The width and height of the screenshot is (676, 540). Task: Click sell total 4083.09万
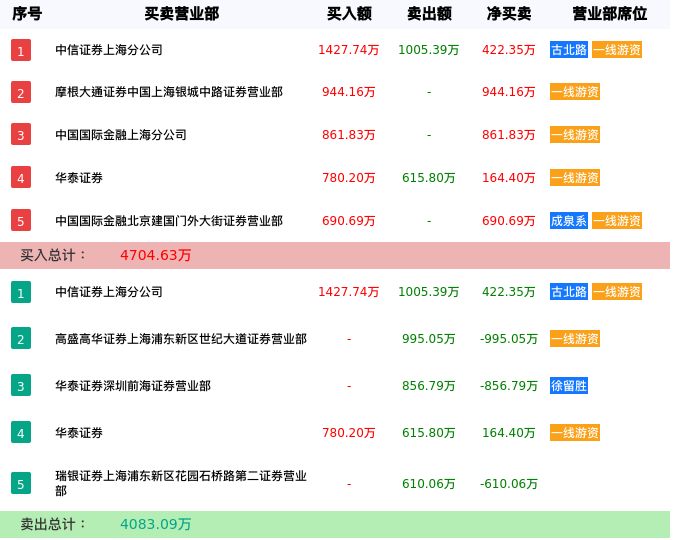[156, 524]
